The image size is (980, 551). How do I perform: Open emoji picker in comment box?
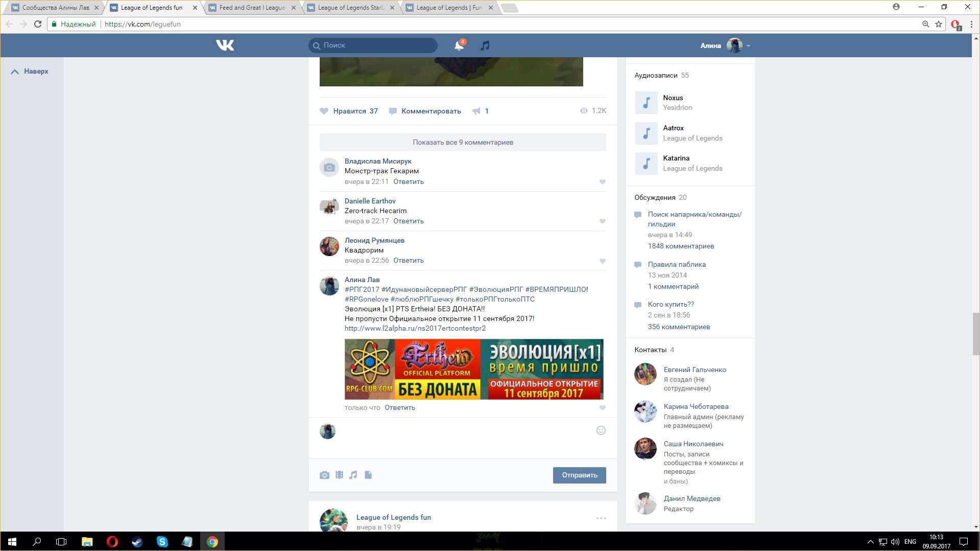(601, 430)
